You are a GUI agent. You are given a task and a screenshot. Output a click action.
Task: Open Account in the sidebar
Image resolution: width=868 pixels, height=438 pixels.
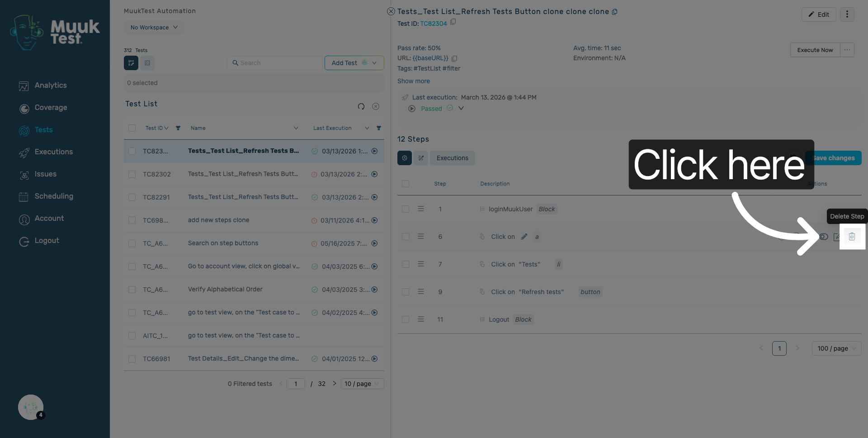[49, 219]
